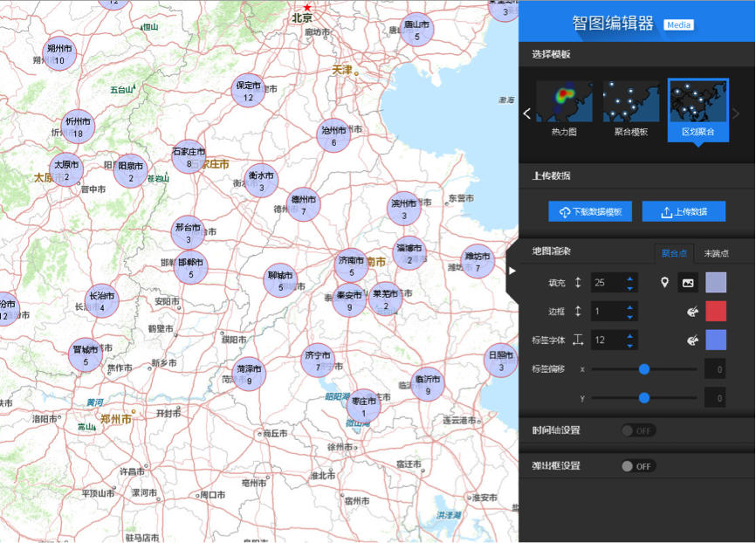The image size is (756, 543).
Task: Collapse the editor panel with the side arrow
Action: [512, 271]
